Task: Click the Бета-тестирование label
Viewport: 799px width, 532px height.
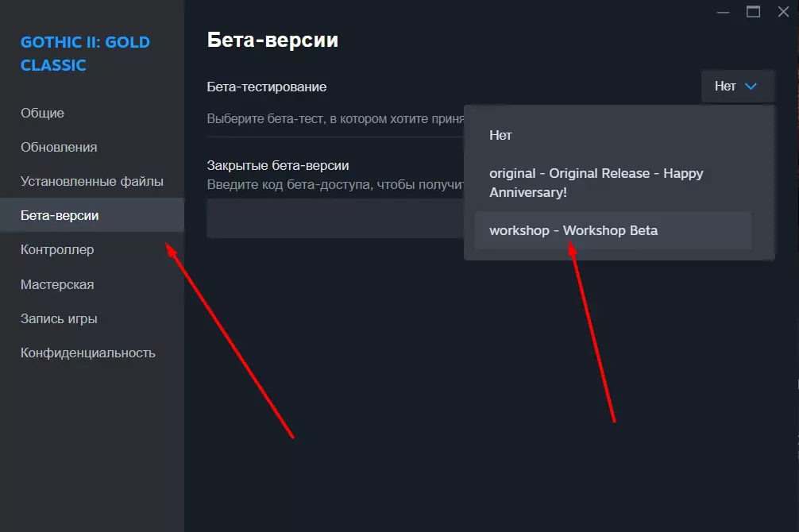Action: tap(267, 87)
